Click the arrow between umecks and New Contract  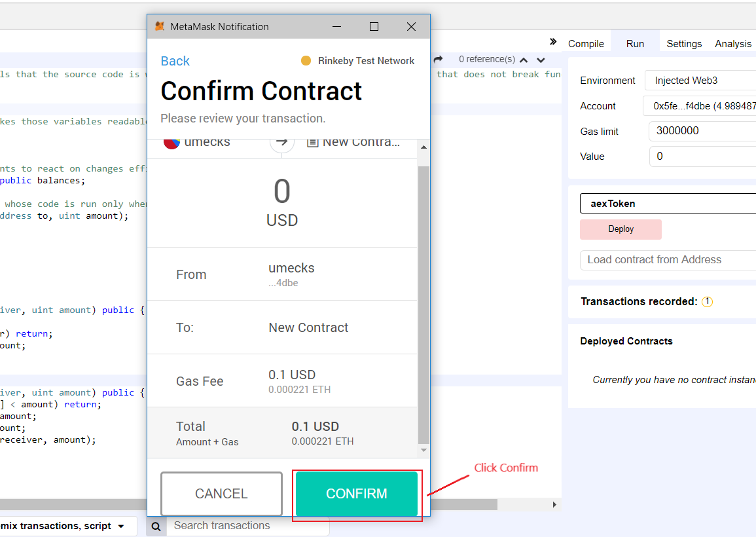pyautogui.click(x=282, y=141)
